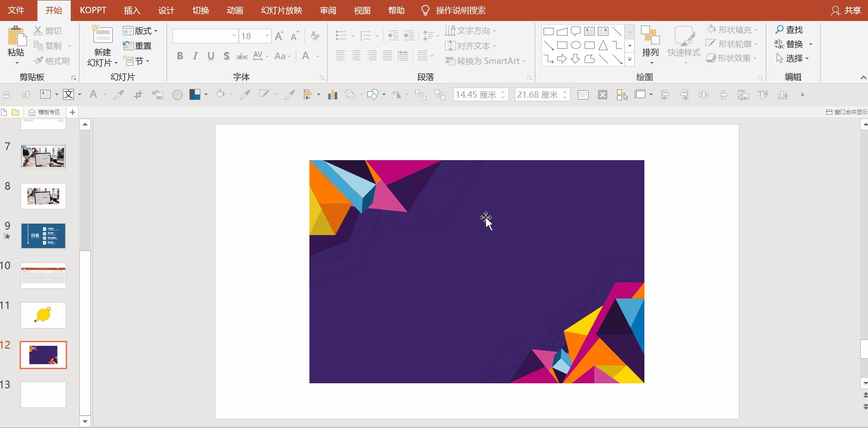Viewport: 868px width, 428px height.
Task: Switch to the Animations (动画) tab
Action: (x=235, y=10)
